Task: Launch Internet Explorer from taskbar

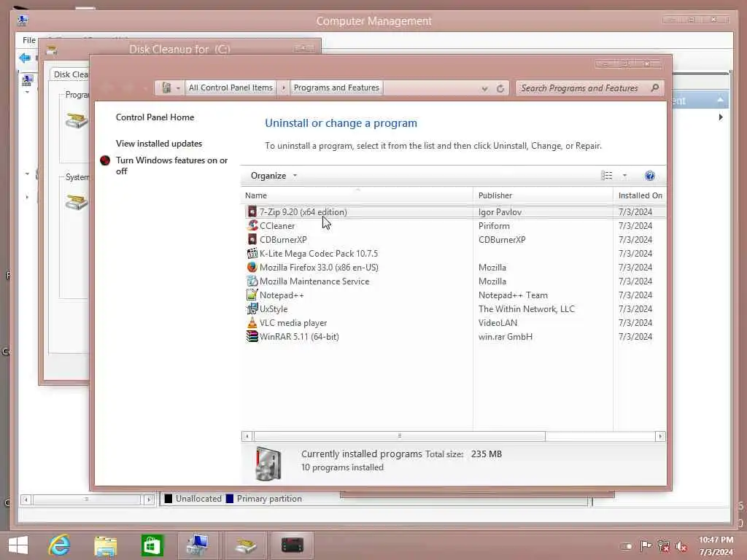Action: [x=59, y=545]
